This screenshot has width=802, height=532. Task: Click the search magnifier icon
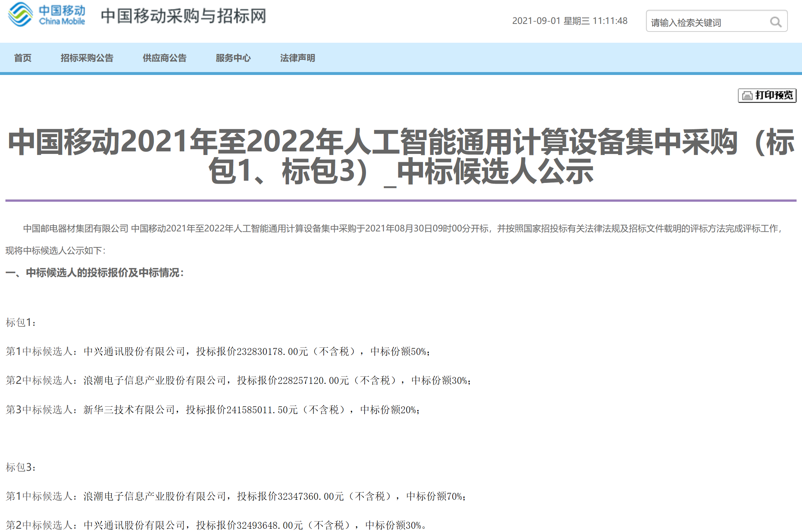click(x=775, y=22)
